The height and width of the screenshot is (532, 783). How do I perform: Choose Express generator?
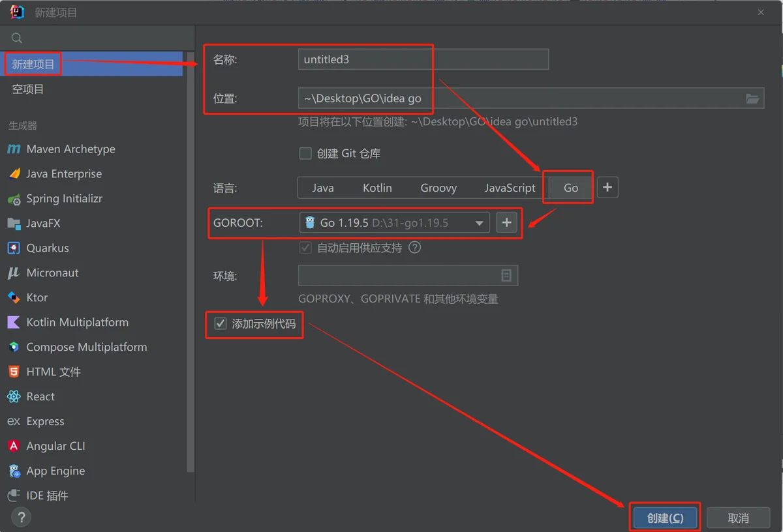click(x=91, y=422)
